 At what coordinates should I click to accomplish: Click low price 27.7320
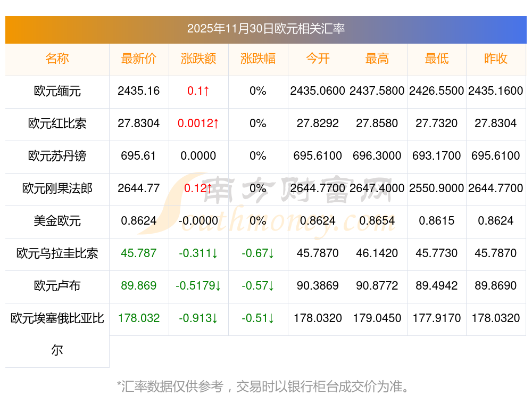pyautogui.click(x=436, y=124)
